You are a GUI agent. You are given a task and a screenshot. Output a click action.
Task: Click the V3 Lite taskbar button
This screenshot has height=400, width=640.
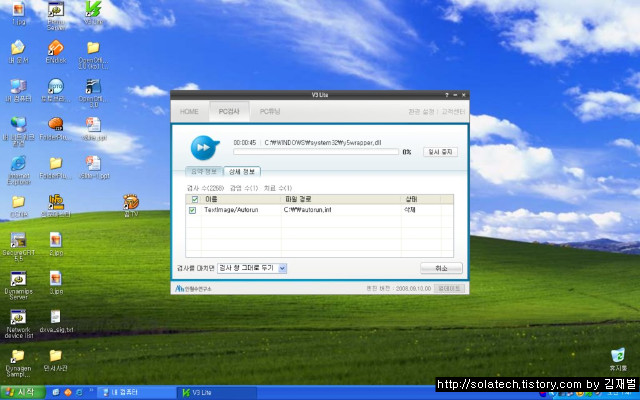pyautogui.click(x=217, y=393)
